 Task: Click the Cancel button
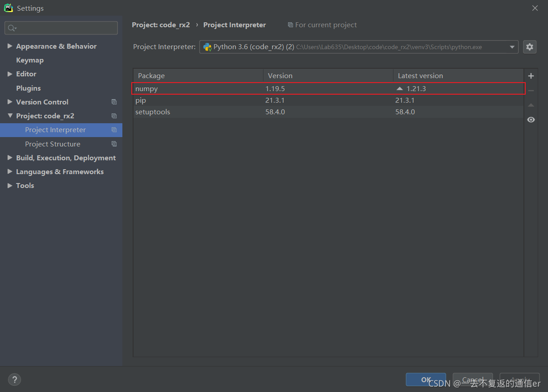pos(473,379)
